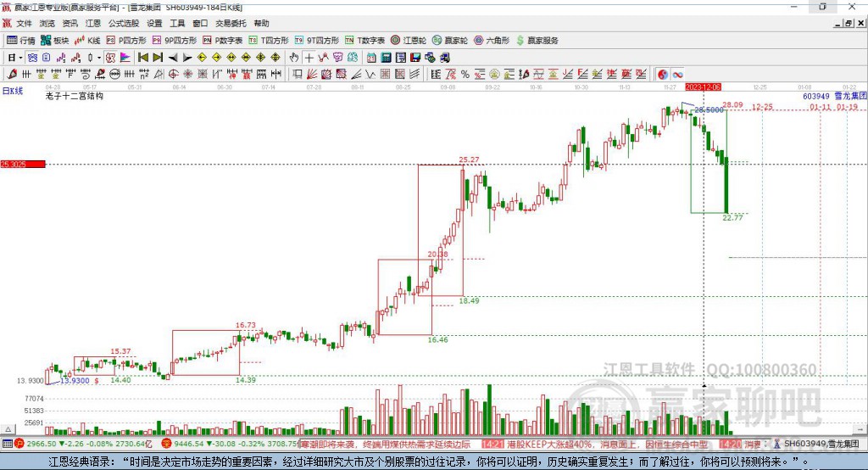Viewport: 868px width, 470px height.
Task: Expand the 日 period dropdown
Action: tap(20, 58)
